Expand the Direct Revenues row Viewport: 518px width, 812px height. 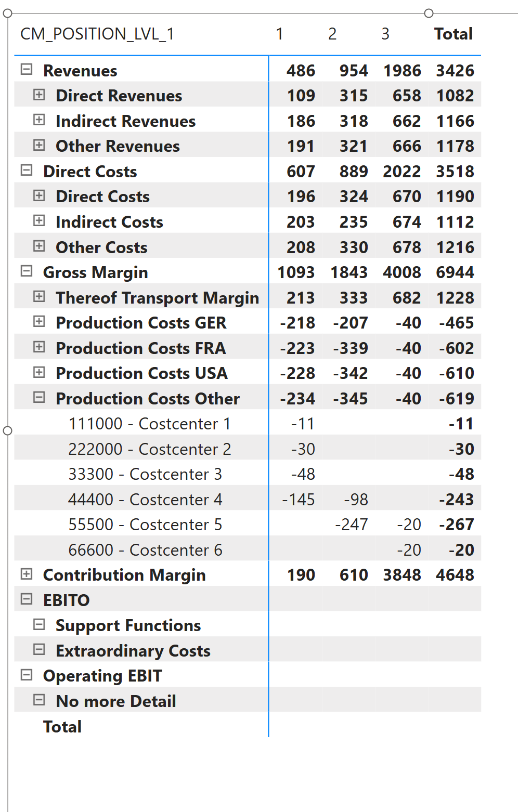click(39, 95)
